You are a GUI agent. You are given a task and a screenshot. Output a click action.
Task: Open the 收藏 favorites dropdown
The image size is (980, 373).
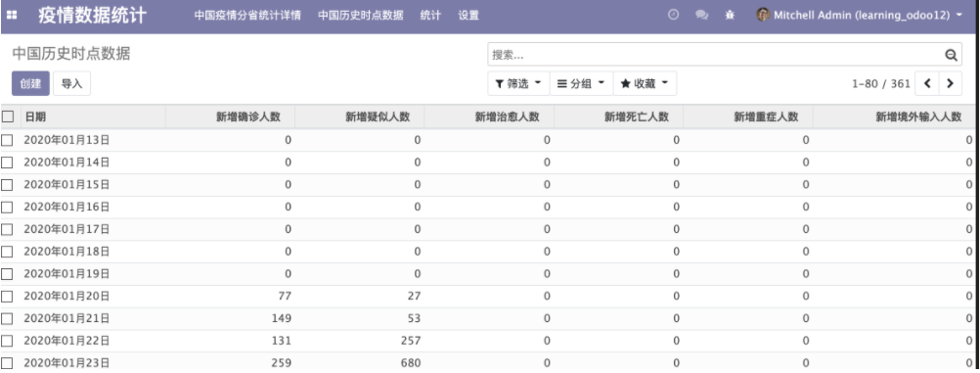pos(645,83)
